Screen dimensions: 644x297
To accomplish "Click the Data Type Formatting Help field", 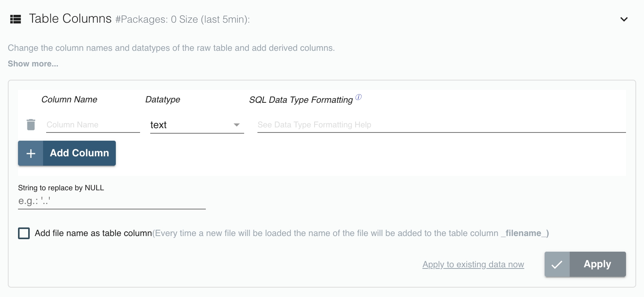I will 441,125.
